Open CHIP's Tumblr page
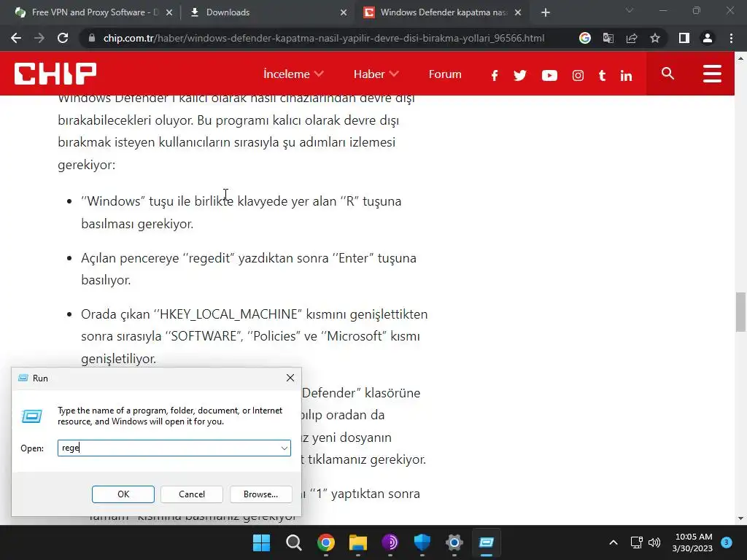The height and width of the screenshot is (560, 747). [602, 75]
